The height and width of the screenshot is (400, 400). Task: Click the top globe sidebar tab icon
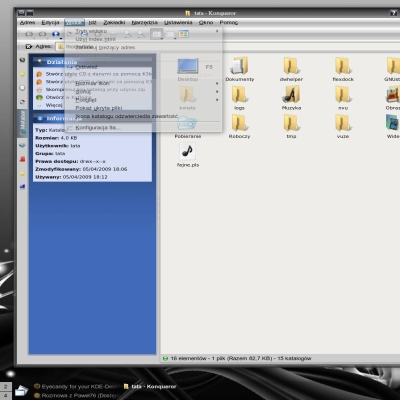tap(22, 60)
